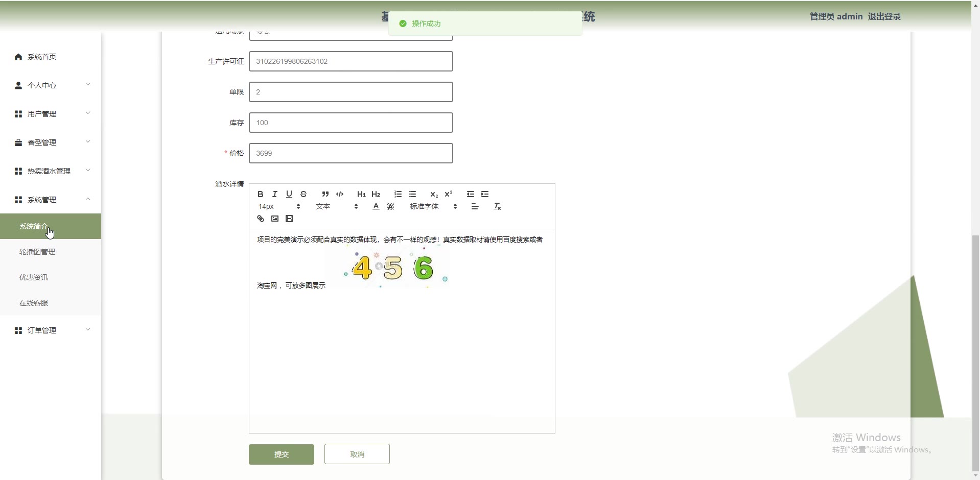Screen dimensions: 980x480
Task: Click the 个人中心 person icon
Action: [18, 85]
